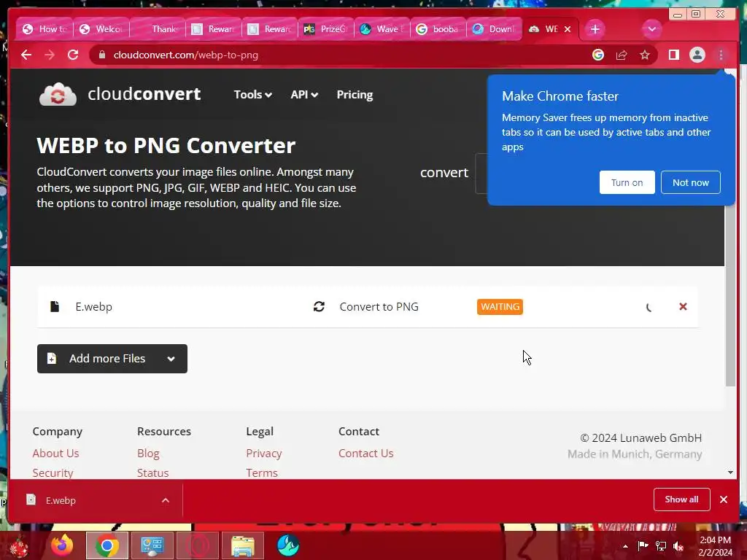Click the share page icon

point(622,55)
